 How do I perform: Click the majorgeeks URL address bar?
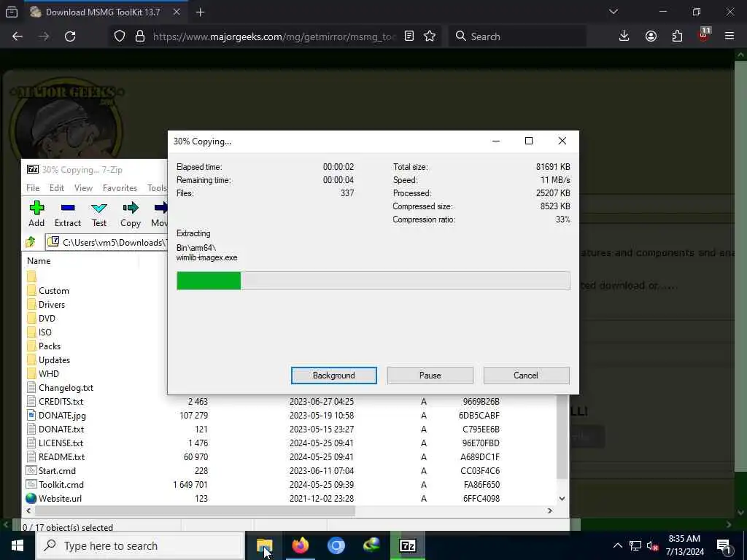[x=274, y=36]
